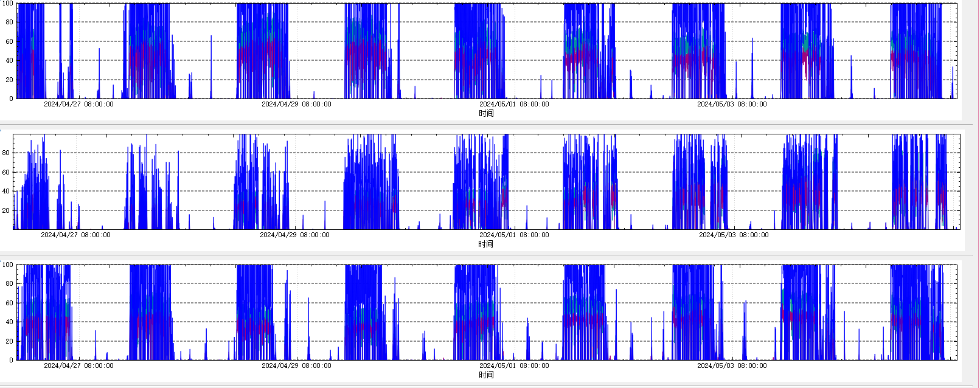The image size is (980, 388).
Task: Click the 2024/05/03 08:00:00 label on middle chart
Action: point(734,235)
